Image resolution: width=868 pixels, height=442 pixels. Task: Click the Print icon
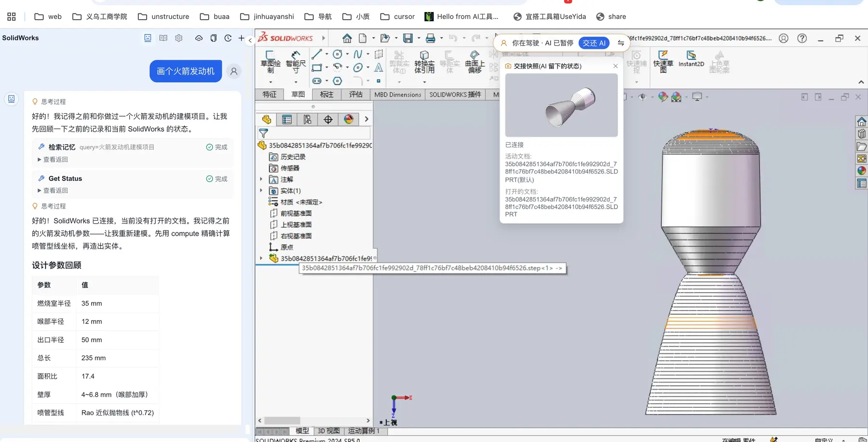tap(431, 38)
